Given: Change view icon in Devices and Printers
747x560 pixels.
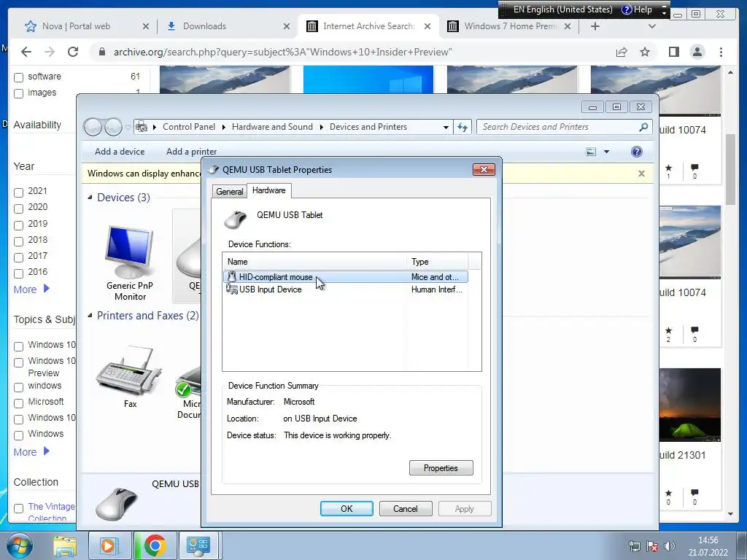Looking at the screenshot, I should pos(591,152).
